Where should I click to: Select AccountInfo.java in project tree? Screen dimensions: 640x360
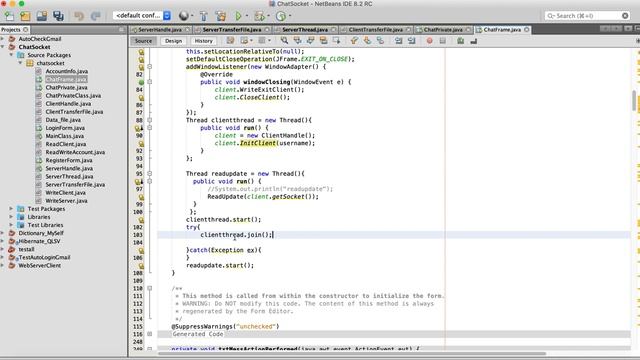pos(67,71)
